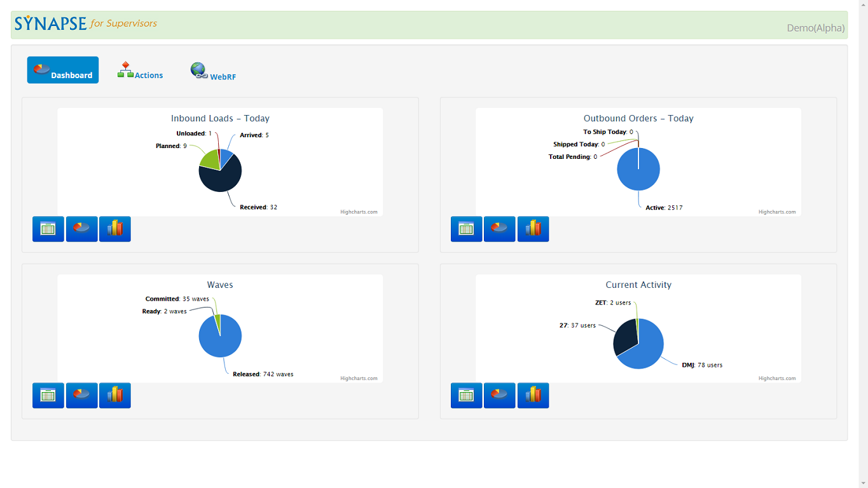Toggle Current Activity to pie chart view
This screenshot has height=488, width=868.
click(499, 395)
